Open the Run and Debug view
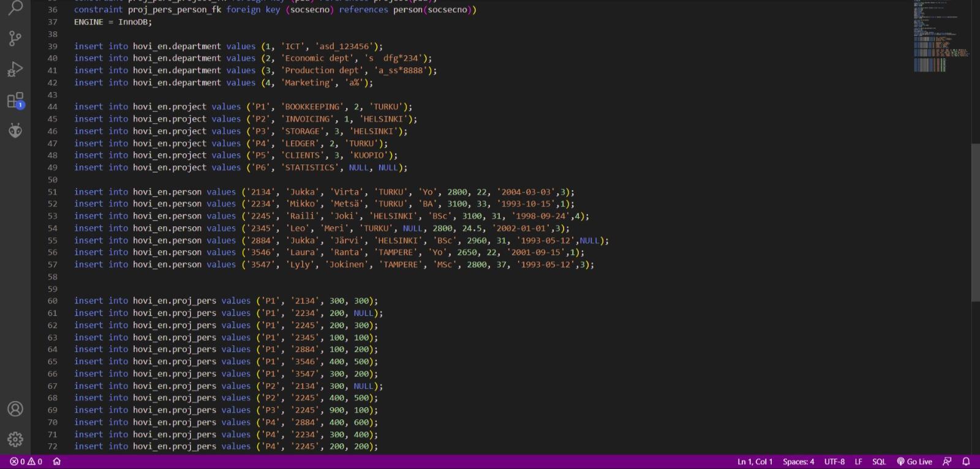 [15, 69]
